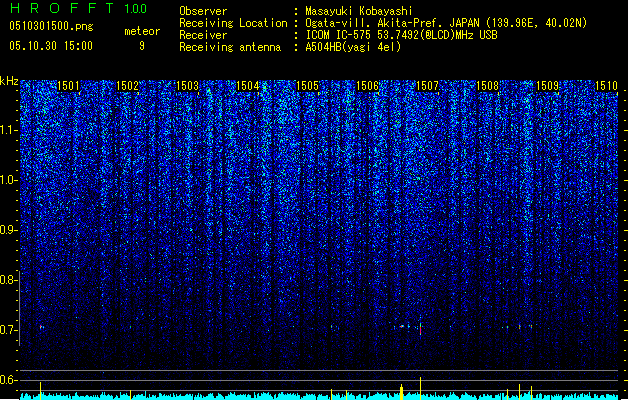Select observer name Masayuki Kobayashi
629x400 pixels.
click(x=359, y=11)
